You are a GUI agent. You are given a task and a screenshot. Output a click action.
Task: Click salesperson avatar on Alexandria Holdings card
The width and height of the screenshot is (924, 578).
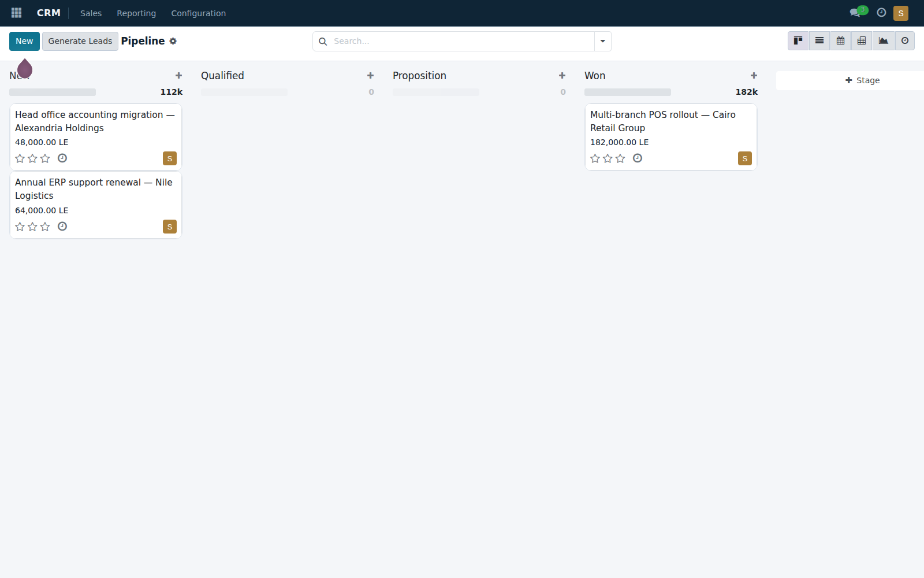pos(170,158)
